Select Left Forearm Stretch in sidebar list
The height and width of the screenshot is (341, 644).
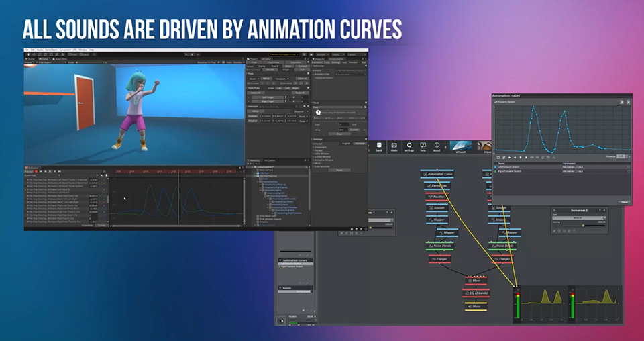(x=295, y=264)
